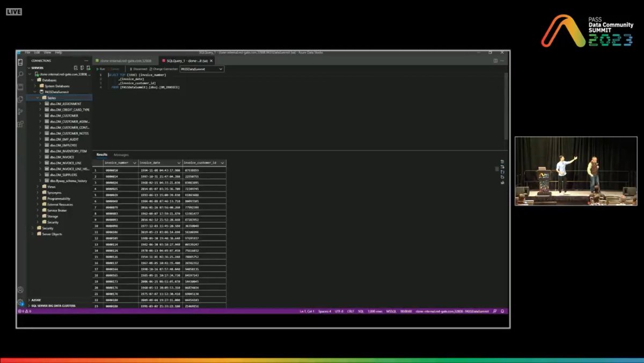Viewport: 644px width, 363px height.
Task: Open the File menu
Action: (x=27, y=53)
